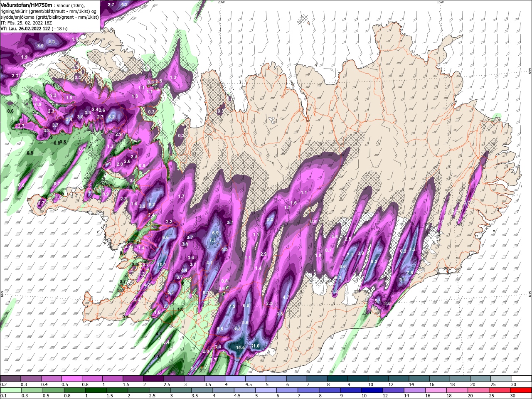
Task: Click the bottom-row blue swatch between 8 and 9
Action: click(x=330, y=390)
